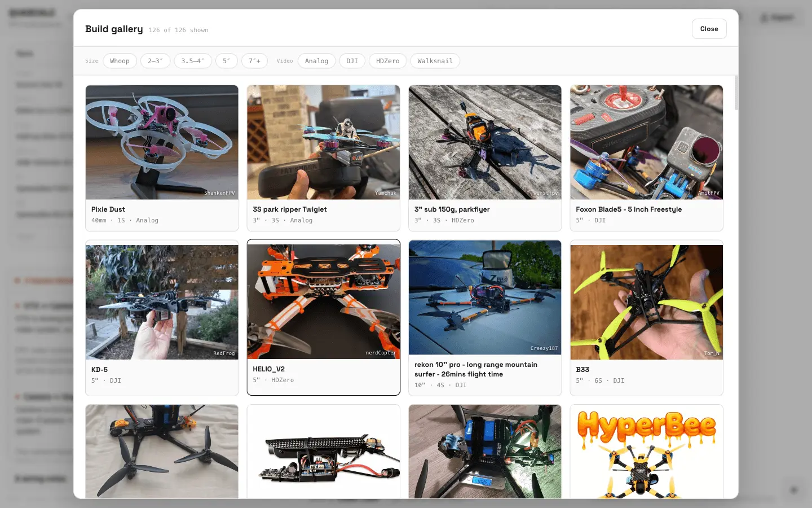
Task: Open the Pixie Dust build photo
Action: (x=162, y=142)
